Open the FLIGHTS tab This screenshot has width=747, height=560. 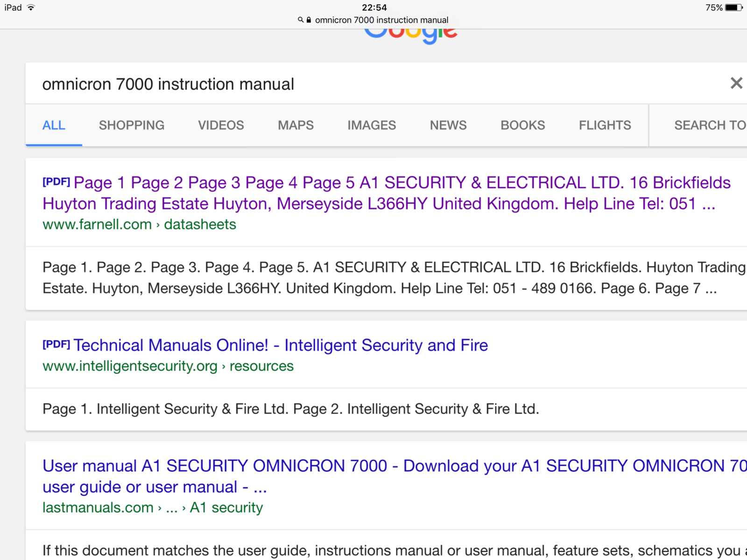tap(605, 125)
